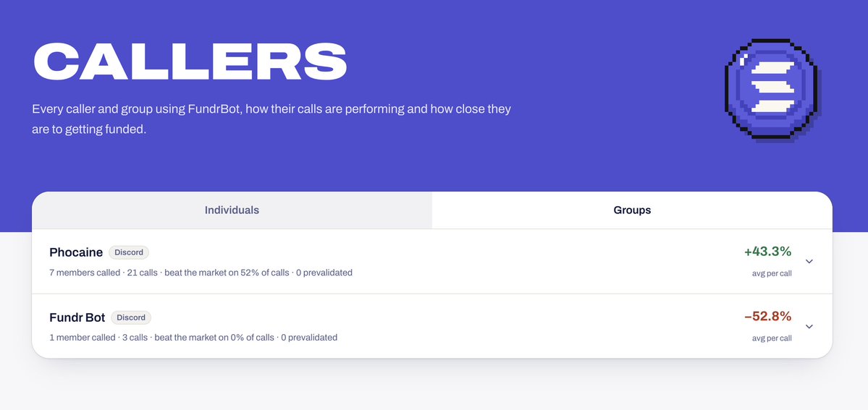Click the FundrBot description paragraph
The width and height of the screenshot is (868, 410).
pyautogui.click(x=271, y=119)
